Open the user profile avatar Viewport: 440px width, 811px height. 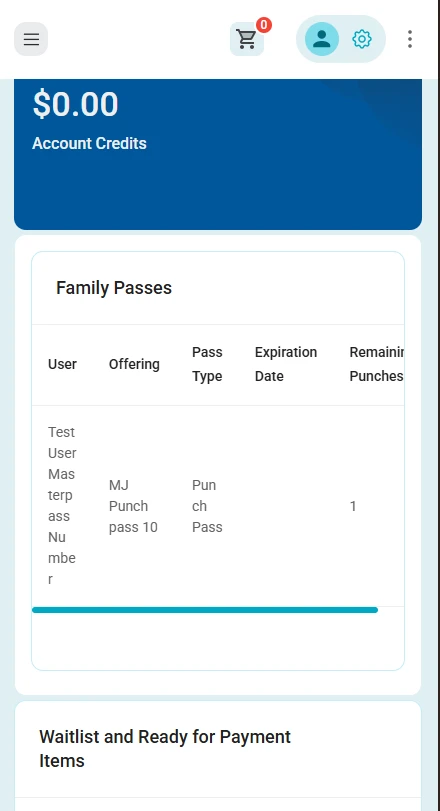[322, 39]
